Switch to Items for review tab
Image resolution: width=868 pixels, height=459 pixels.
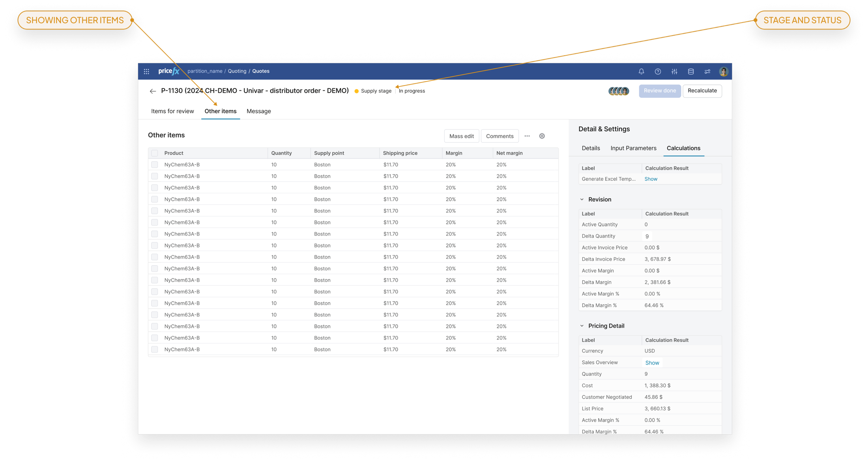click(172, 111)
